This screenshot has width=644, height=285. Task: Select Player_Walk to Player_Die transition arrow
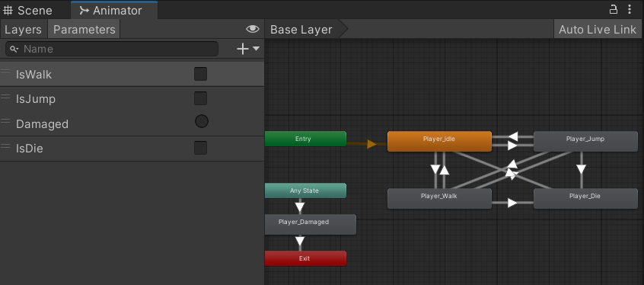click(512, 203)
